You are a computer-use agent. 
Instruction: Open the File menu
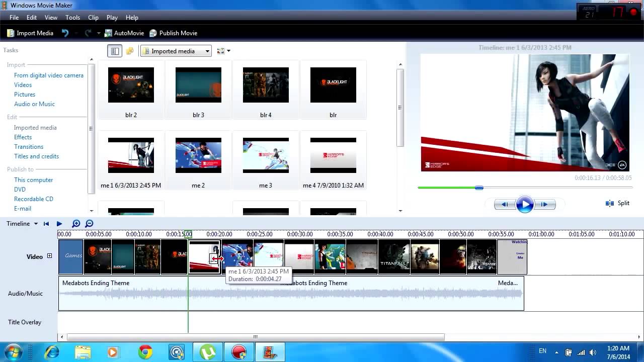tap(14, 18)
